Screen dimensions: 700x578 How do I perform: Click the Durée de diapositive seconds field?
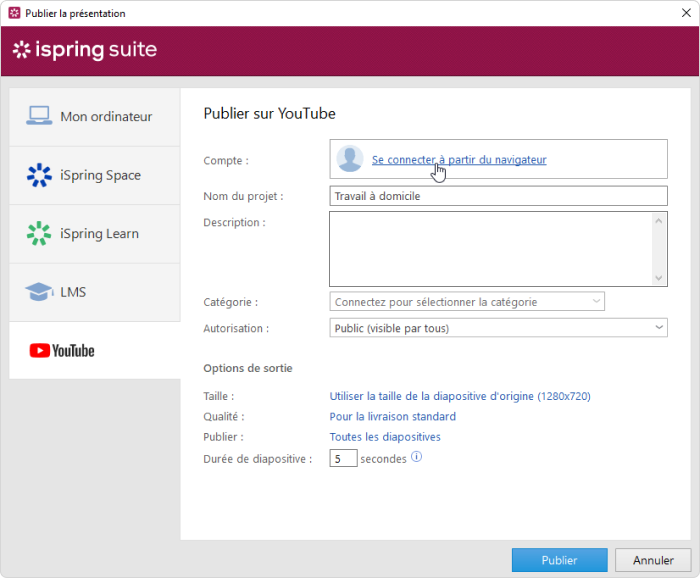coord(343,459)
